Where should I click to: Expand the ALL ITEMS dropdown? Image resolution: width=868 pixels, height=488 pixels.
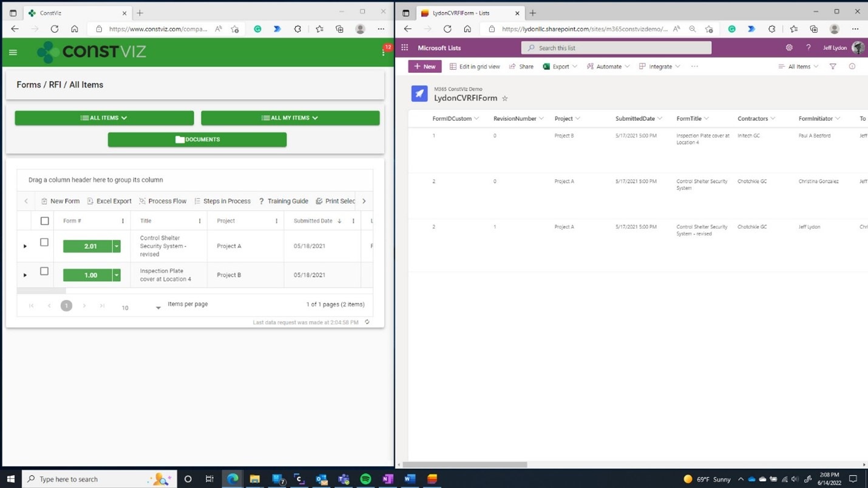(x=104, y=118)
